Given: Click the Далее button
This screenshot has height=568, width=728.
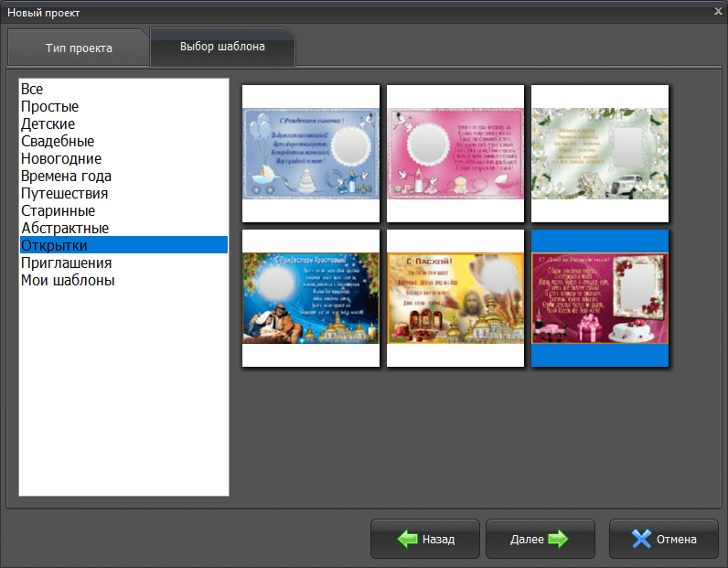Looking at the screenshot, I should [540, 539].
